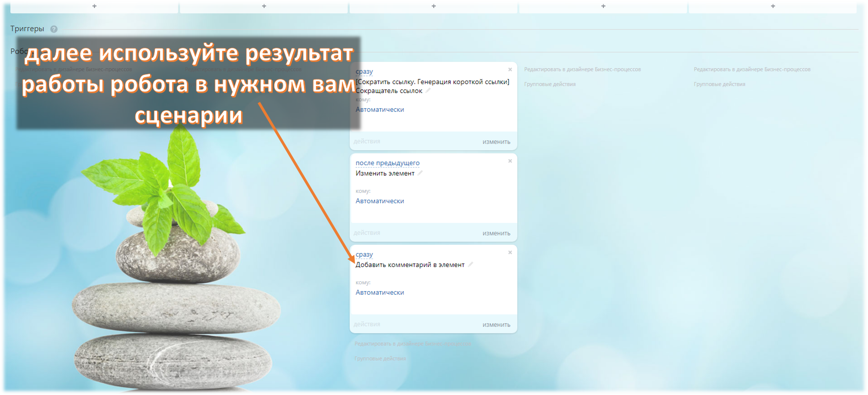The height and width of the screenshot is (395, 868).
Task: Open the после предыдущего timing setting
Action: click(387, 163)
